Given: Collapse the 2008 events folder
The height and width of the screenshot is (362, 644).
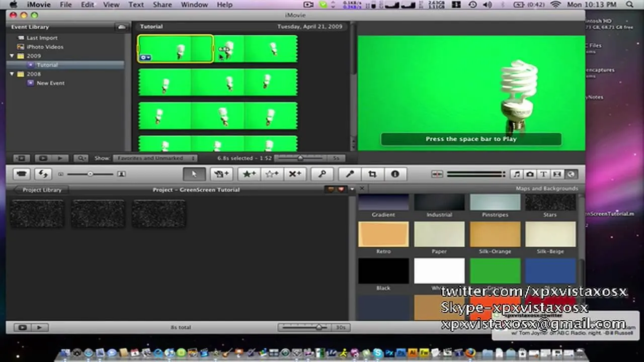Looking at the screenshot, I should [13, 74].
